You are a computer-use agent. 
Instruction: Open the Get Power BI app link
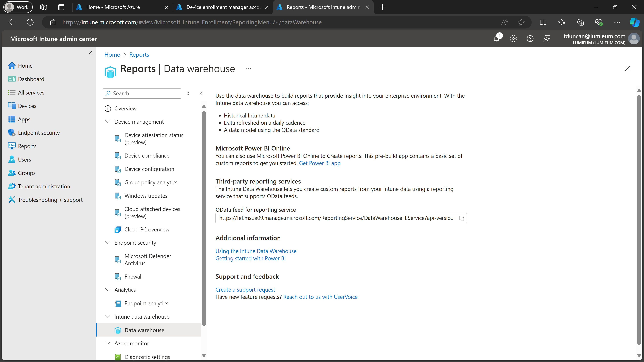click(x=319, y=163)
